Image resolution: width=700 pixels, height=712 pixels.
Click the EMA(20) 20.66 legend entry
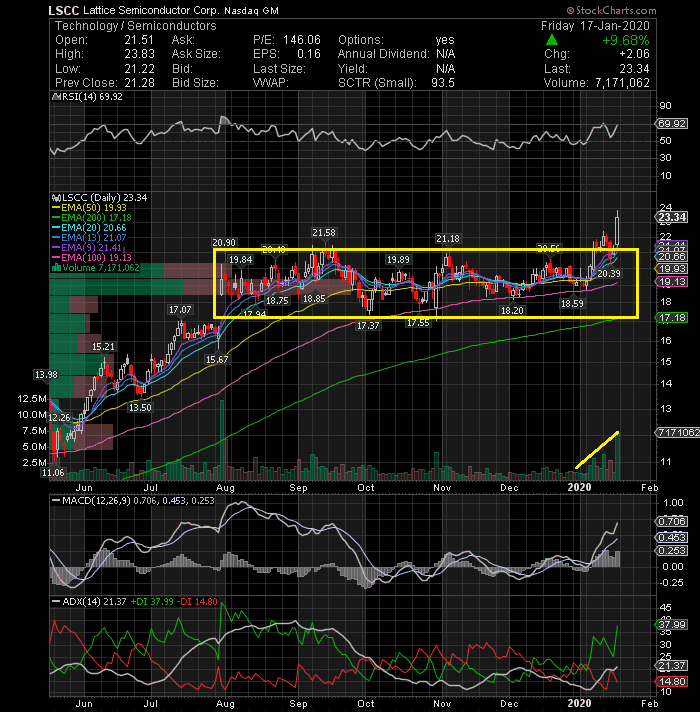tap(89, 227)
